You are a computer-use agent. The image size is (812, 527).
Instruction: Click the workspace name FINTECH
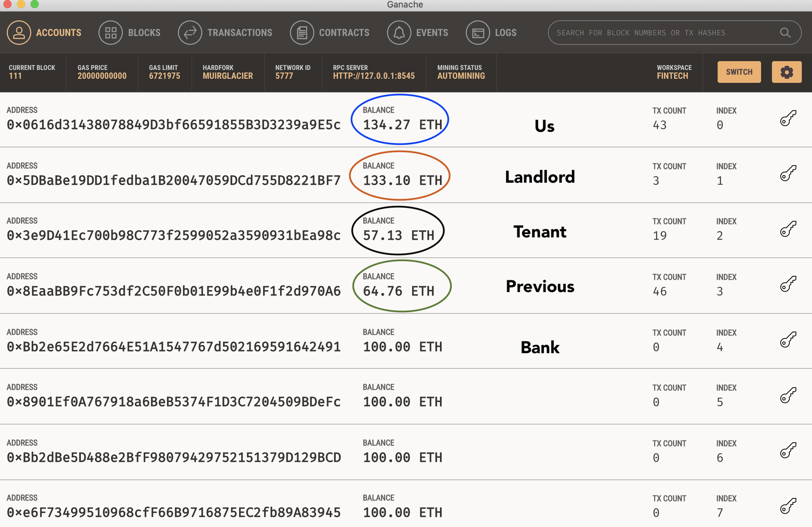(672, 76)
